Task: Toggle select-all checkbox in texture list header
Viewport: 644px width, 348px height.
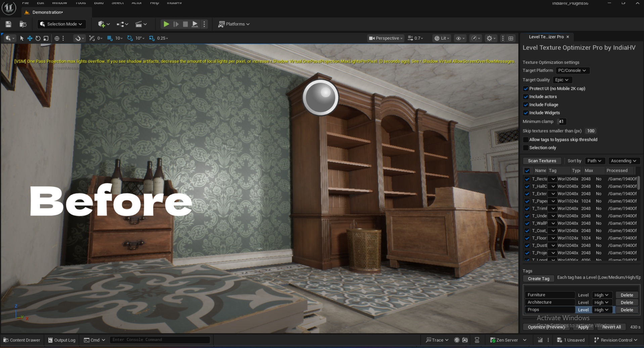Action: [527, 170]
